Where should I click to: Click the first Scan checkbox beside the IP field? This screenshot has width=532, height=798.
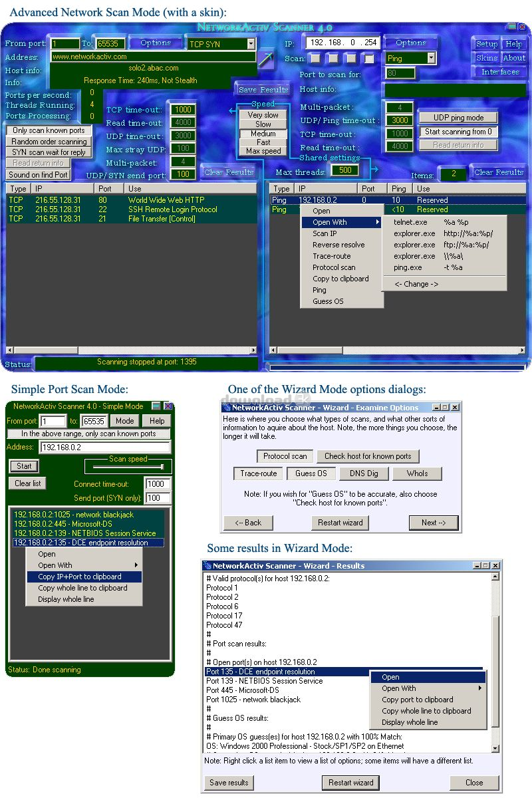tap(316, 59)
